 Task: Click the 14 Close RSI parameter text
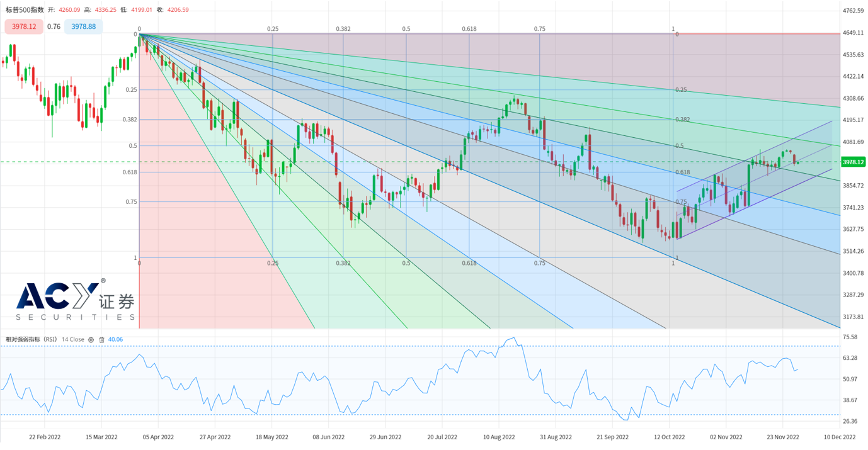coord(72,339)
